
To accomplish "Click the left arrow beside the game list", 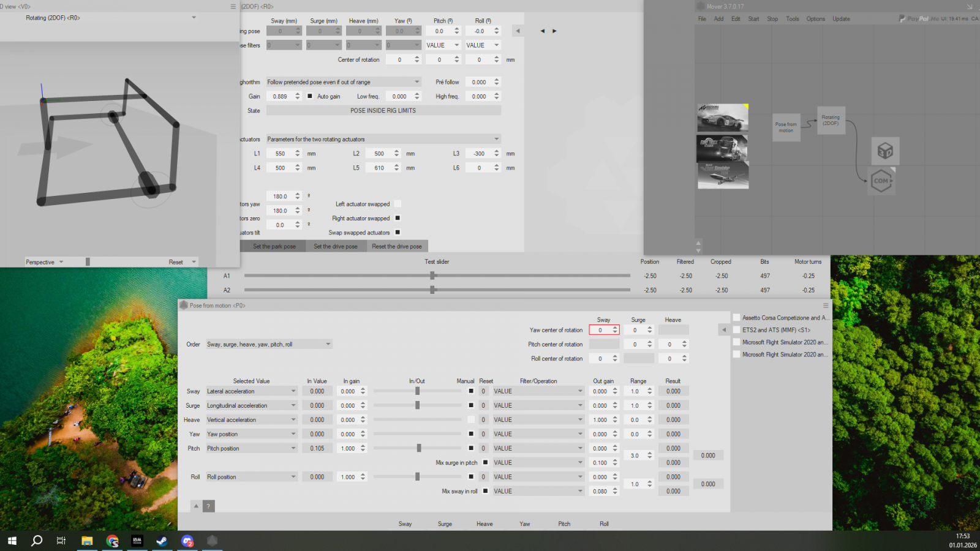I will pos(723,330).
